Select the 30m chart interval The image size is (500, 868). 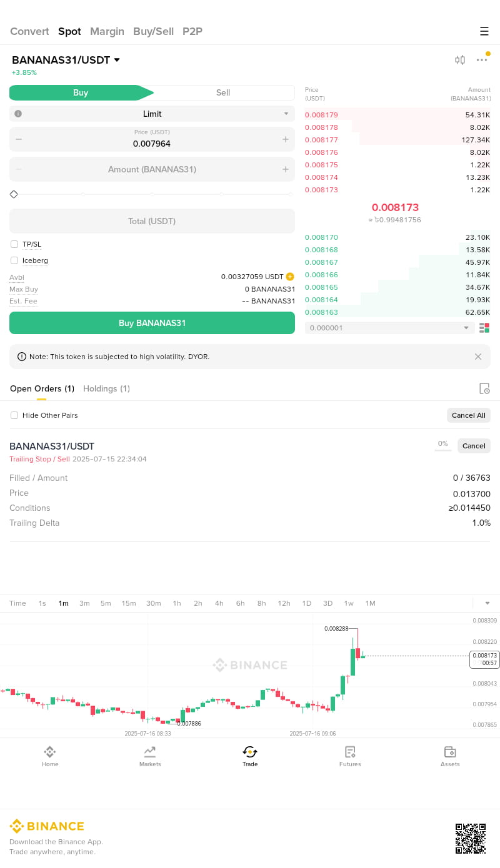pos(154,603)
